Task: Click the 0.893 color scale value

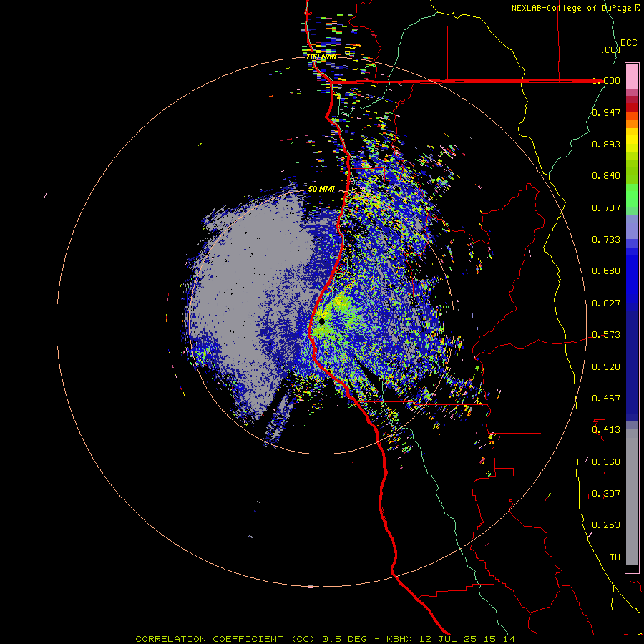Action: coord(606,144)
